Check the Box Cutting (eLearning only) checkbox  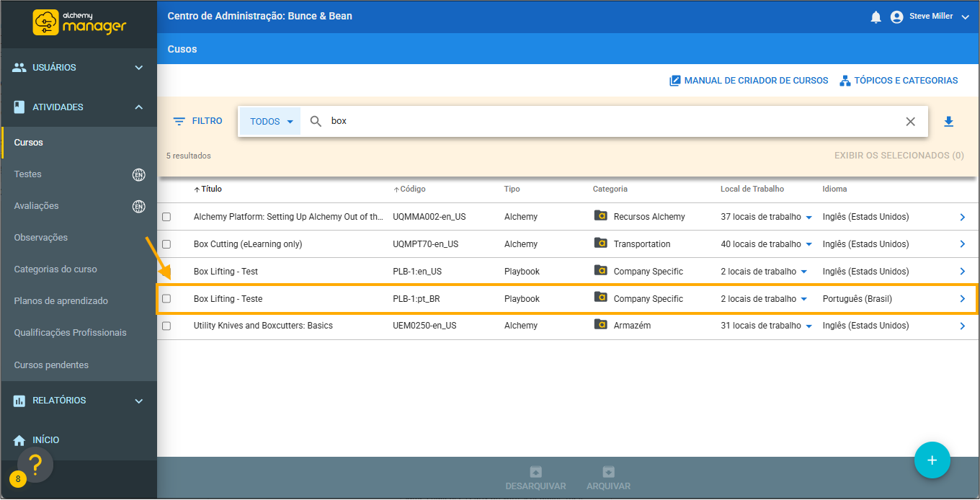166,244
